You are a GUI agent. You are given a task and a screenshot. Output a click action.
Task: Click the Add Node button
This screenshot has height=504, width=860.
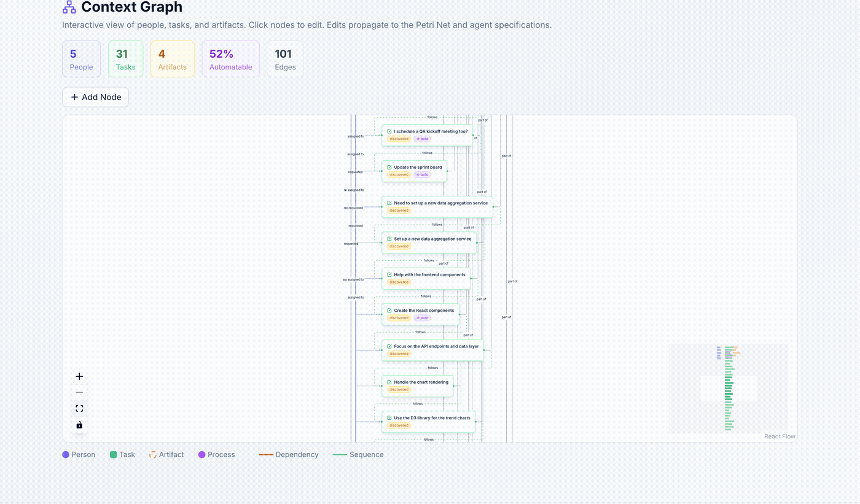point(95,96)
